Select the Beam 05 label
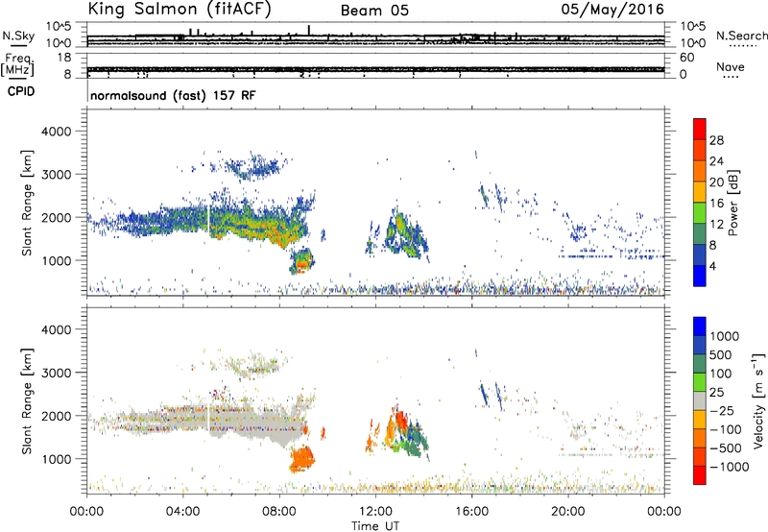The height and width of the screenshot is (532, 768). [x=374, y=11]
